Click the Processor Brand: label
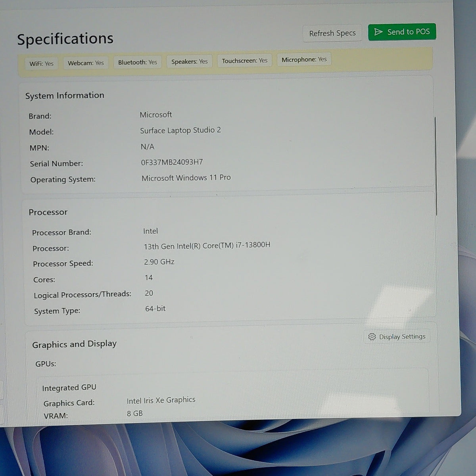 tap(61, 232)
